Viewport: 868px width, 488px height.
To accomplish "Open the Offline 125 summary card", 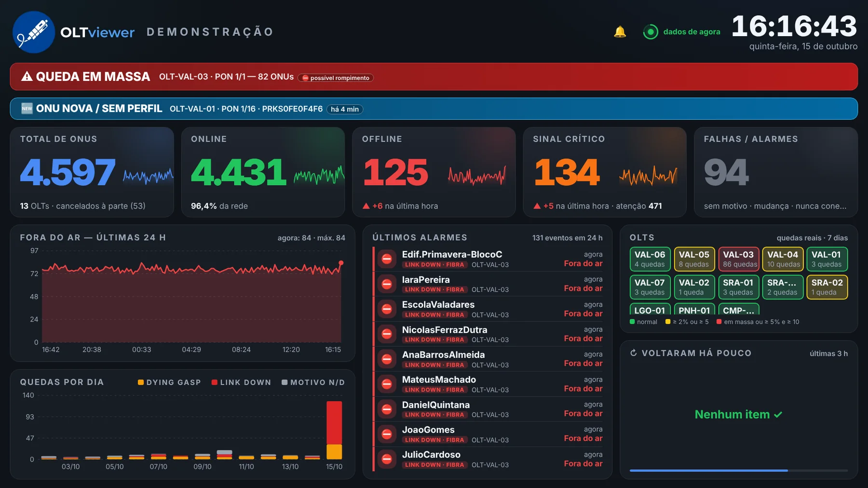I will click(434, 172).
